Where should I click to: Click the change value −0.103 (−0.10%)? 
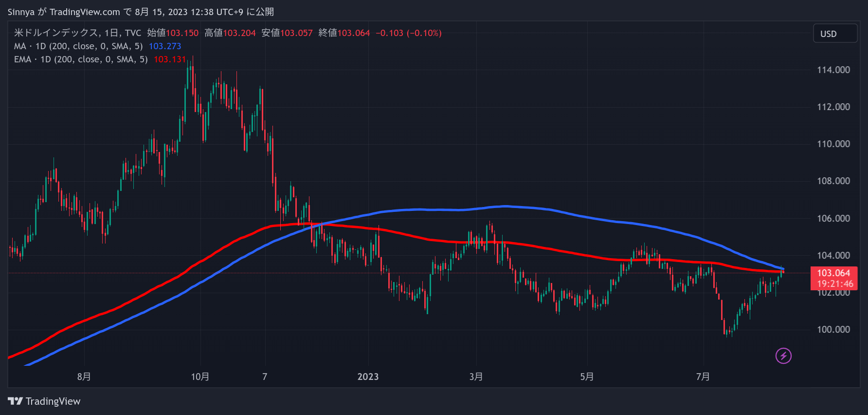(x=409, y=33)
